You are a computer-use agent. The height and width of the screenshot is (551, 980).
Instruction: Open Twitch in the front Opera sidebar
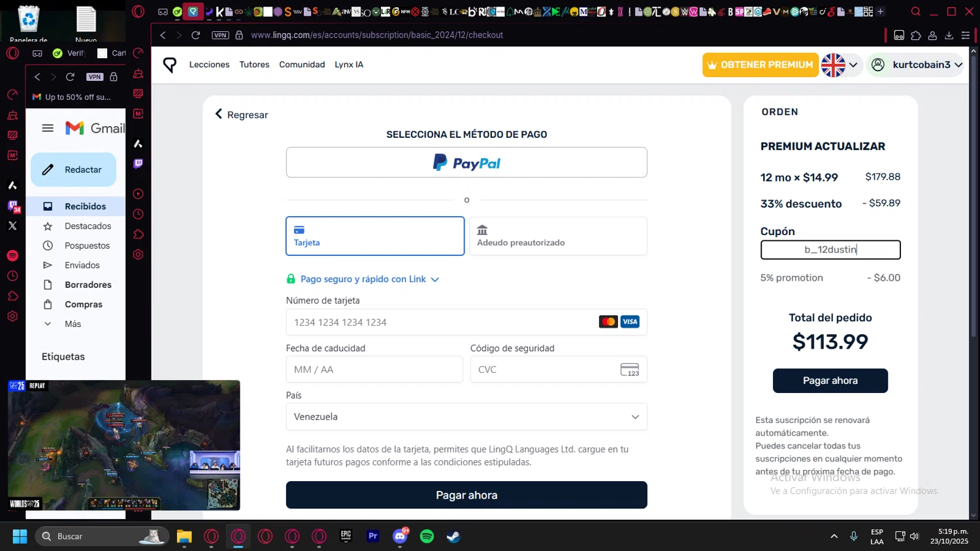(x=138, y=164)
